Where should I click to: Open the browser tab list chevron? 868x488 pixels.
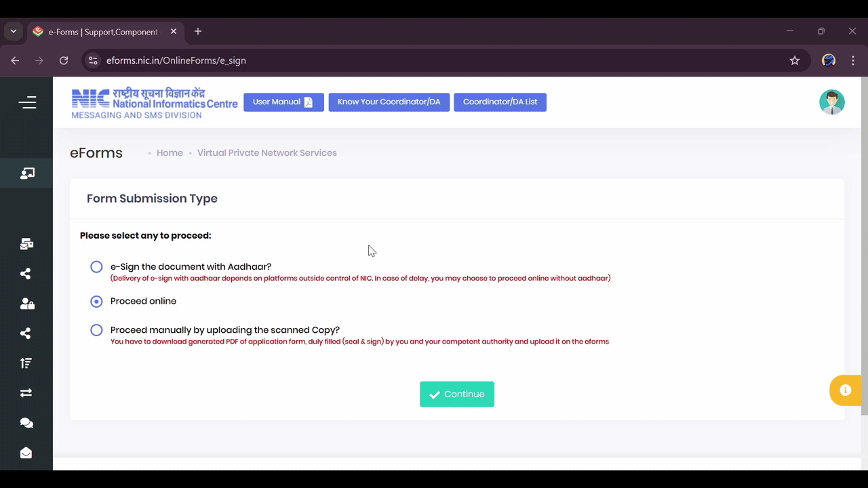point(13,31)
